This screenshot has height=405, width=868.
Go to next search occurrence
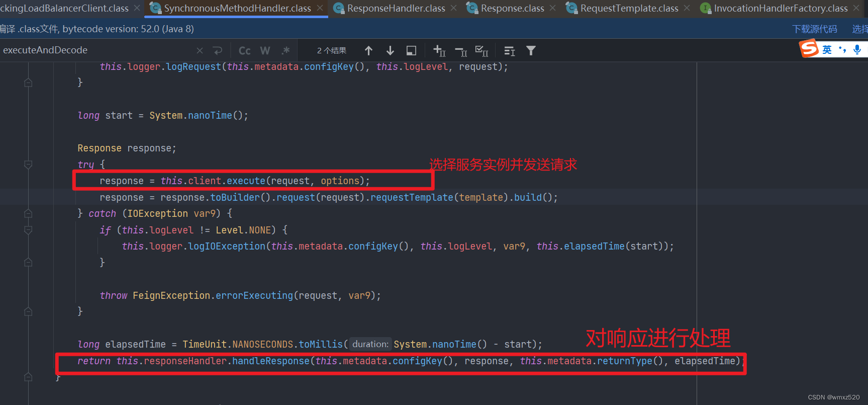390,51
